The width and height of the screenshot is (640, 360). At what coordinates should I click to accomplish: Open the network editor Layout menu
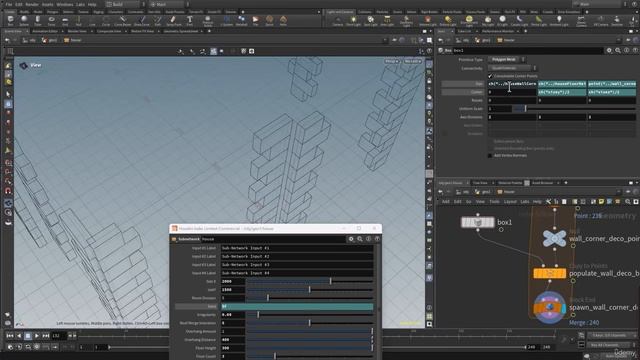(x=510, y=202)
